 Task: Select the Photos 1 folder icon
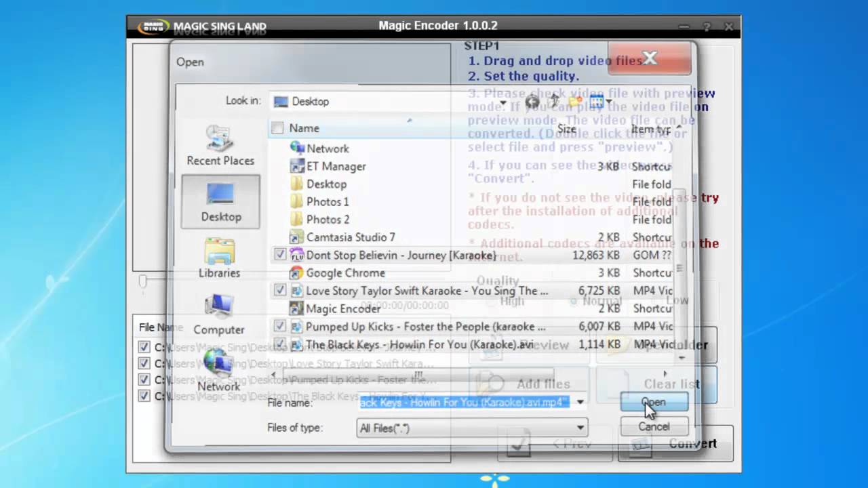tap(296, 201)
